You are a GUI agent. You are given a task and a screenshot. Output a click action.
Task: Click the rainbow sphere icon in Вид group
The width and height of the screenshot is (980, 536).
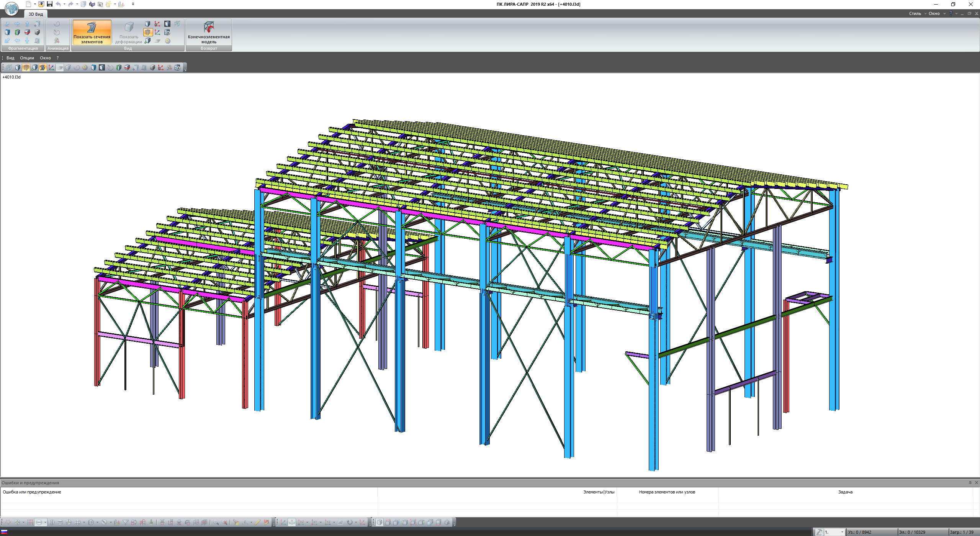[168, 41]
